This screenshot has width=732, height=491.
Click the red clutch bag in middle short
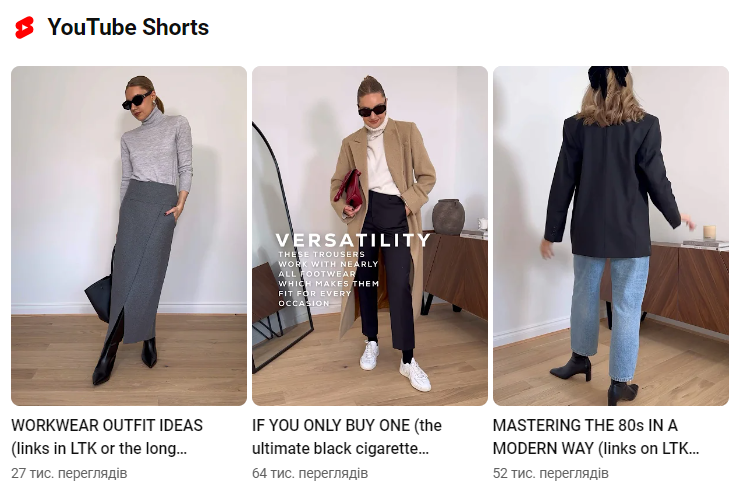pos(349,190)
